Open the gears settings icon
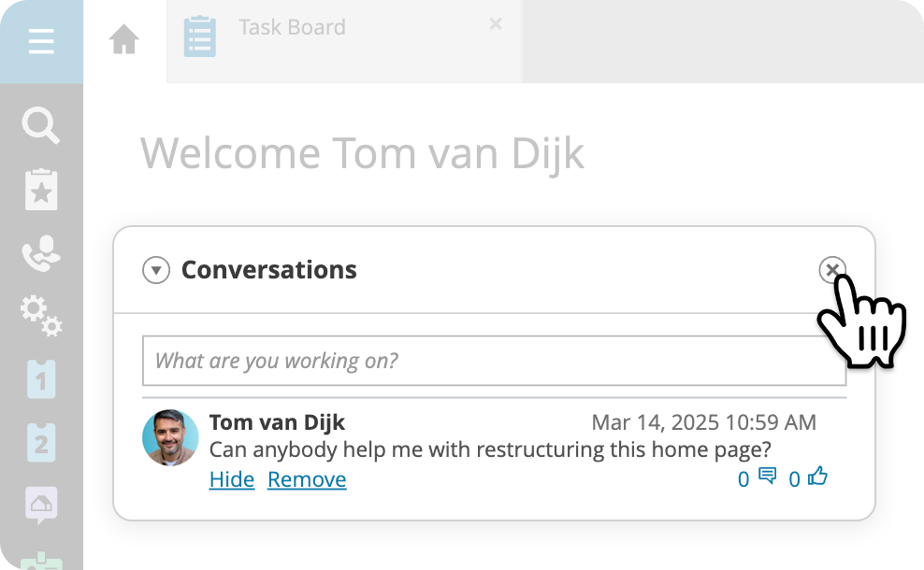Image resolution: width=924 pixels, height=570 pixels. 41,316
